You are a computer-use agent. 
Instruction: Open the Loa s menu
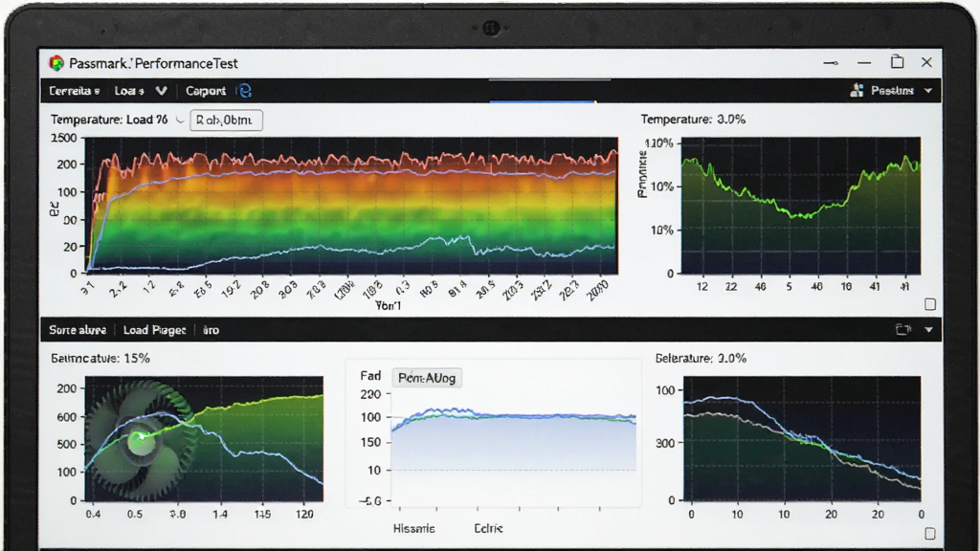129,91
